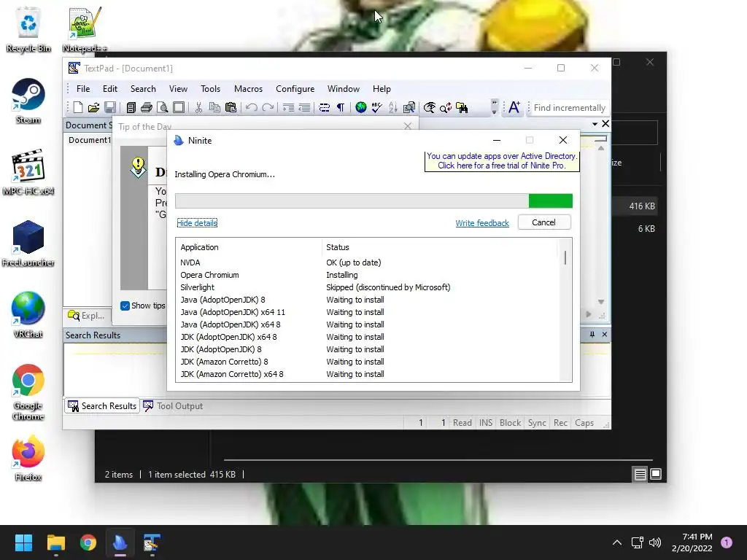
Task: Click the Cut scissors icon in TextPad
Action: click(x=198, y=108)
